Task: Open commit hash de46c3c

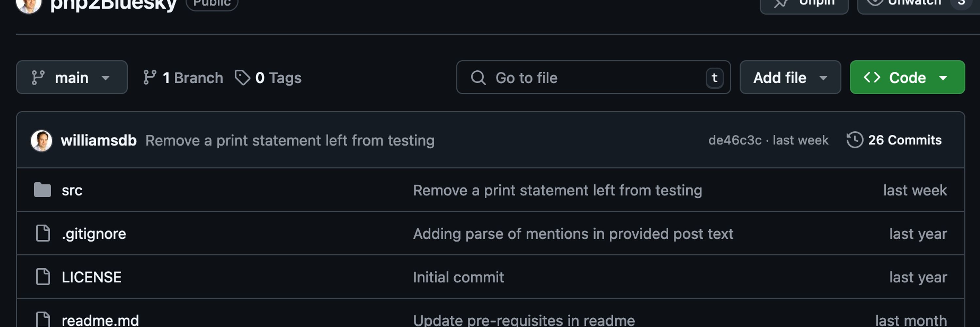Action: pos(735,140)
